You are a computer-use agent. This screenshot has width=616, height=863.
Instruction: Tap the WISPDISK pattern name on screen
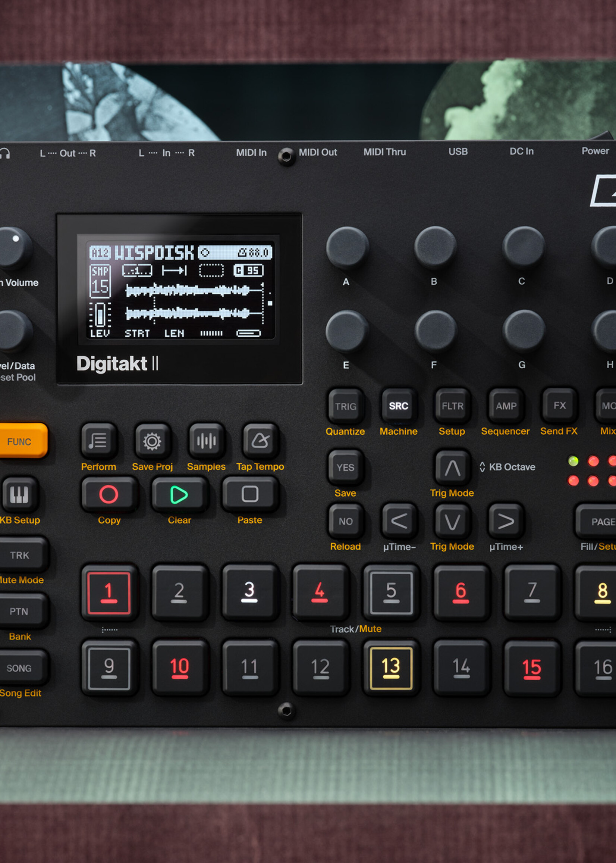pyautogui.click(x=154, y=253)
